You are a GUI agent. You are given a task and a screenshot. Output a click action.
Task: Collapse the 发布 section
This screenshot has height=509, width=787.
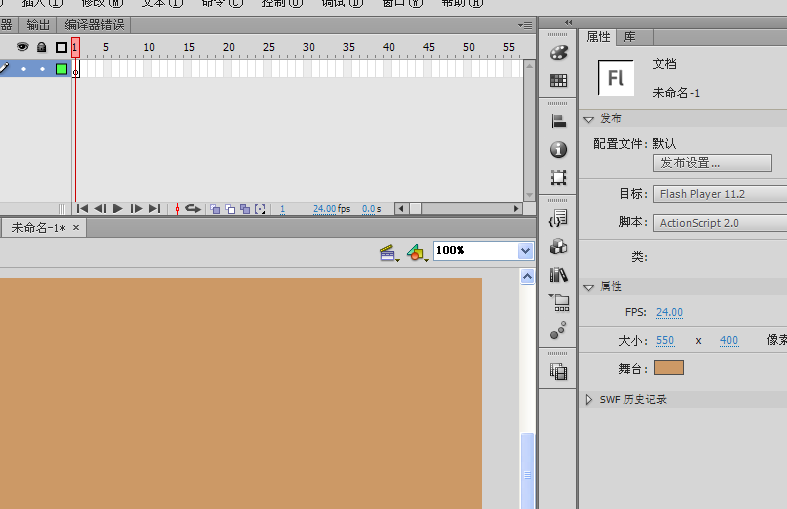(x=589, y=119)
